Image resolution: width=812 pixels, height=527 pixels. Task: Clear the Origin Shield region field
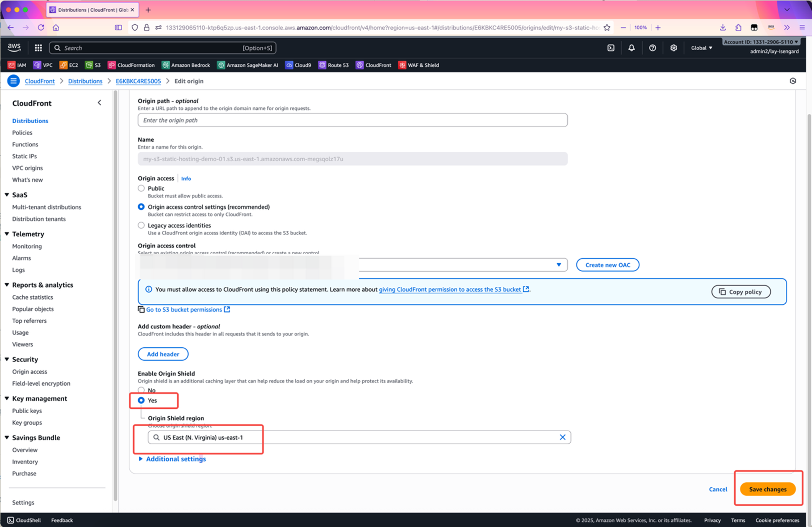[x=562, y=437]
